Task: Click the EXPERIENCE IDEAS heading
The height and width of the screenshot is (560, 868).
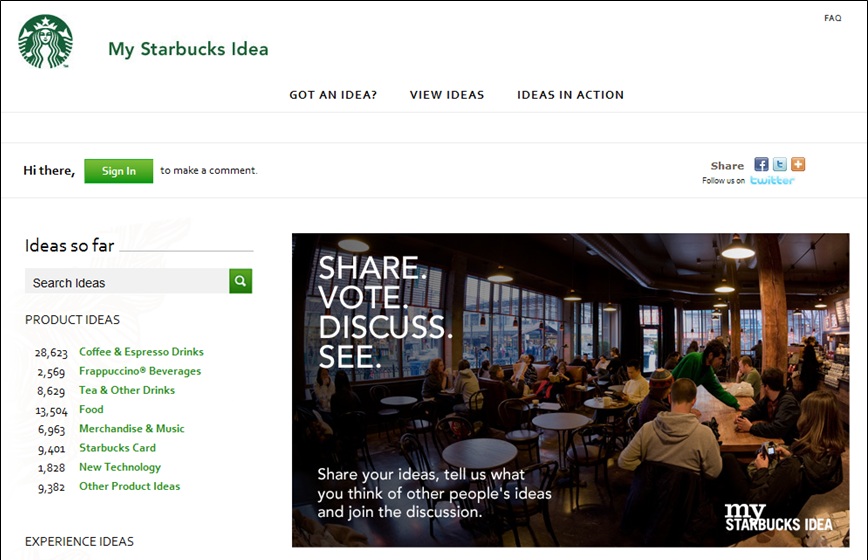Action: pyautogui.click(x=79, y=541)
